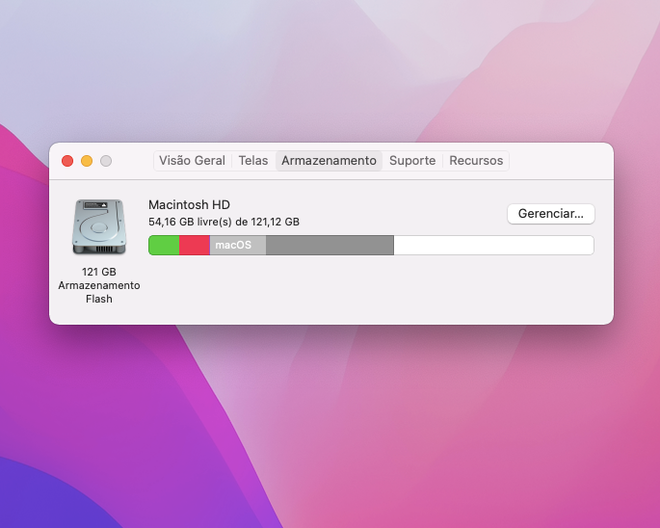Click the Macintosh HD drive icon

pyautogui.click(x=99, y=227)
